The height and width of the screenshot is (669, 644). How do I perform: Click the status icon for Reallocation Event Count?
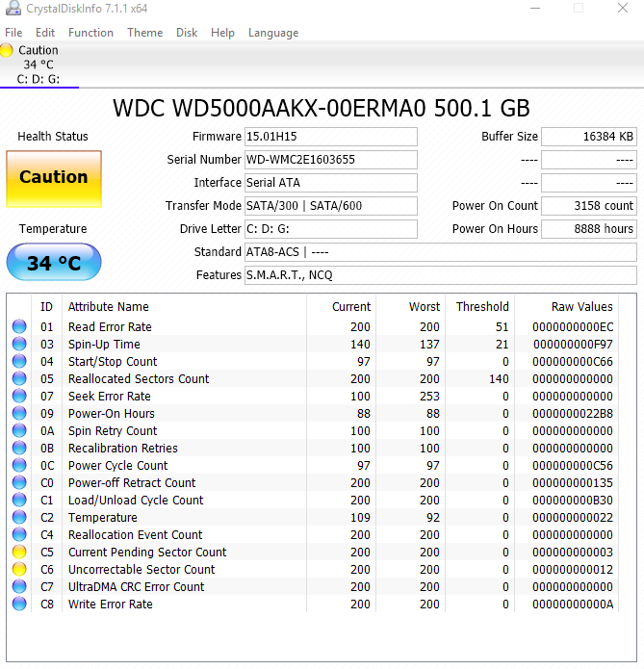click(x=19, y=534)
